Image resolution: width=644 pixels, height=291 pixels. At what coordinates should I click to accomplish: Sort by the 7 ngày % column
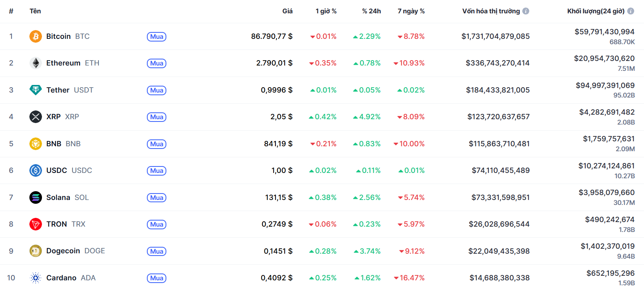pos(411,11)
